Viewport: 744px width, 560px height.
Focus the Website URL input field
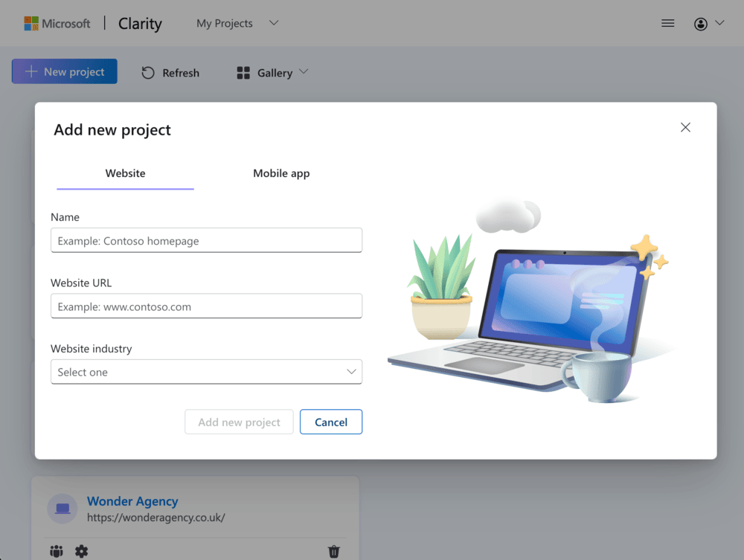tap(206, 306)
